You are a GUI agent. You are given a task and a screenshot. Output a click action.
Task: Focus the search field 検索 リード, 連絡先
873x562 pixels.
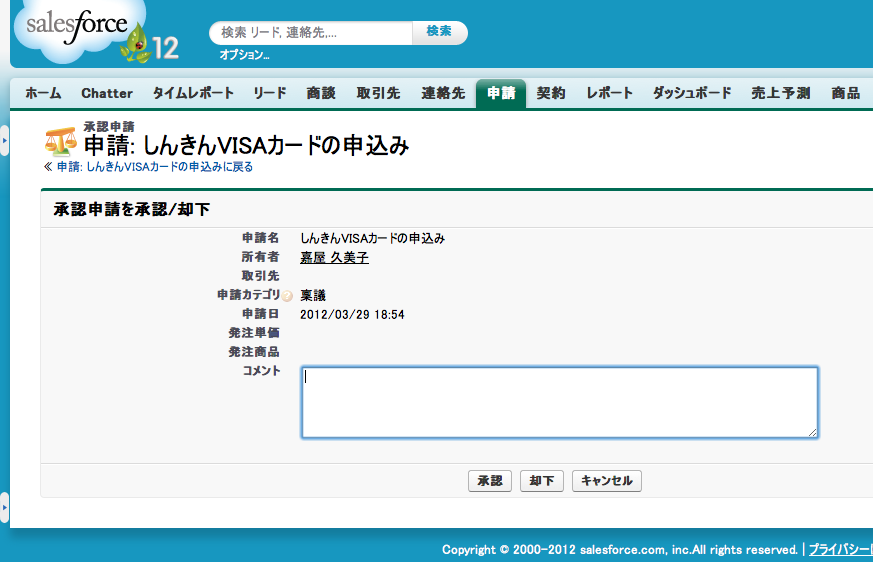click(312, 32)
